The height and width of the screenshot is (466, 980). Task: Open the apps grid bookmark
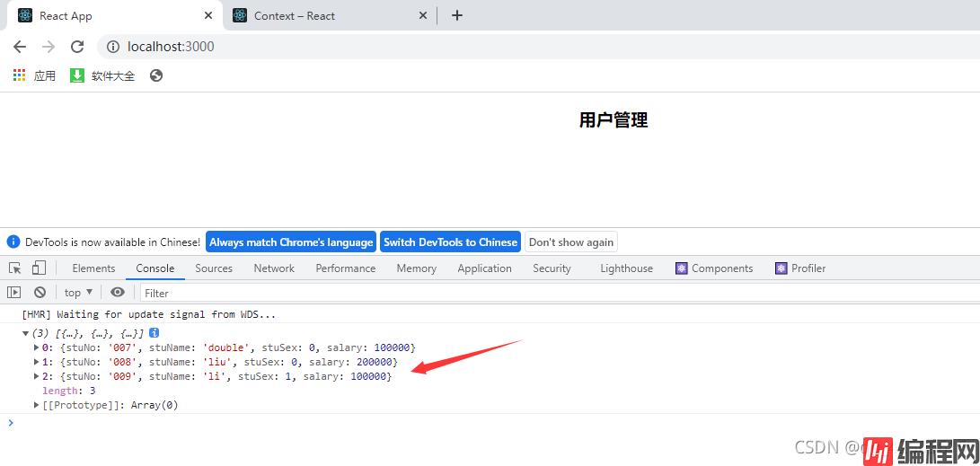[x=20, y=75]
